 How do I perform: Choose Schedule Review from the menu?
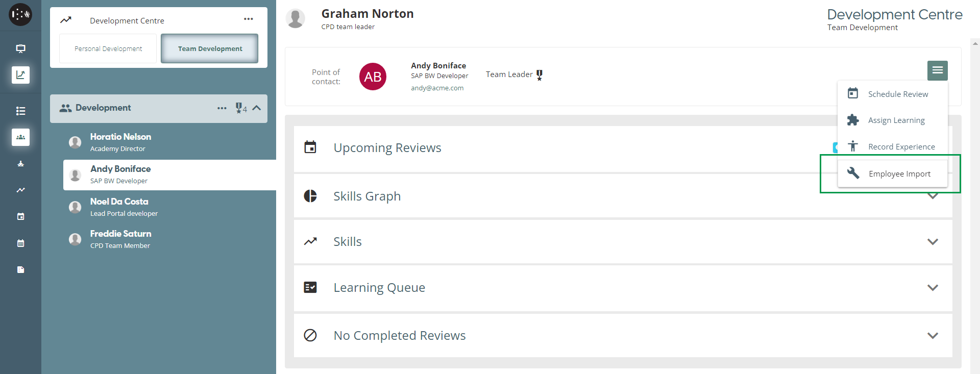[897, 94]
